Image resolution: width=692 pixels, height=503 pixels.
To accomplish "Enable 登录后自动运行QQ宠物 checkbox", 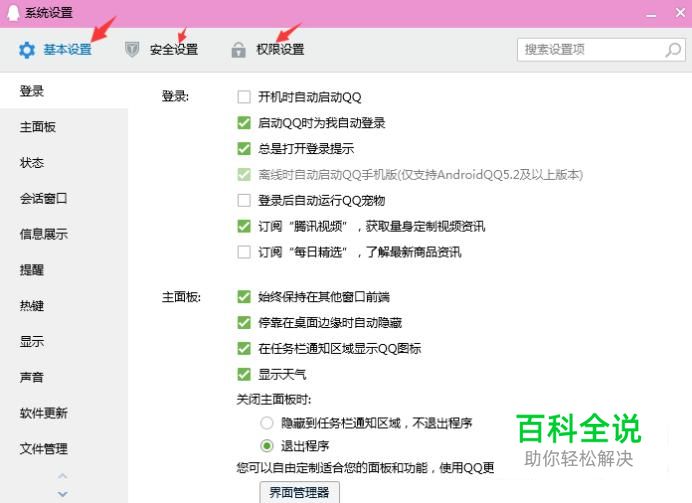I will coord(244,200).
